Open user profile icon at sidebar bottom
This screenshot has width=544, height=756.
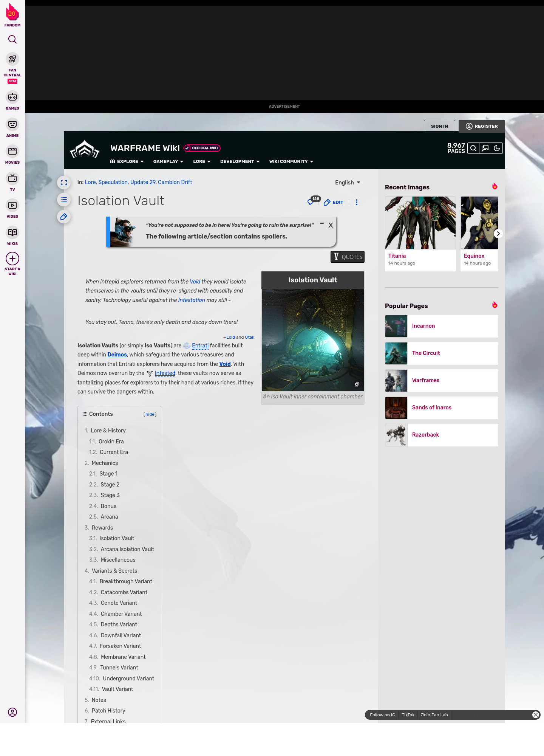click(x=12, y=712)
